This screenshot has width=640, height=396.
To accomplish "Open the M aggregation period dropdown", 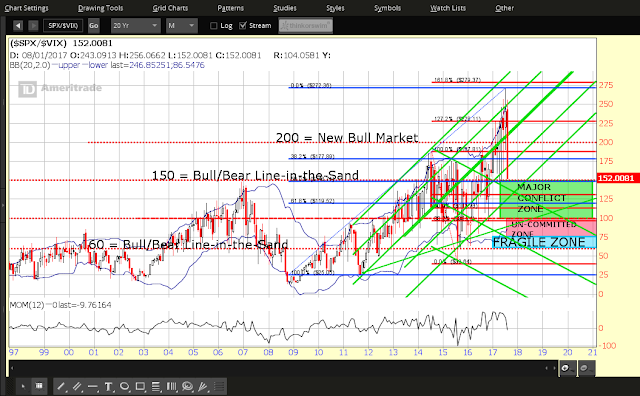I will coord(182,26).
